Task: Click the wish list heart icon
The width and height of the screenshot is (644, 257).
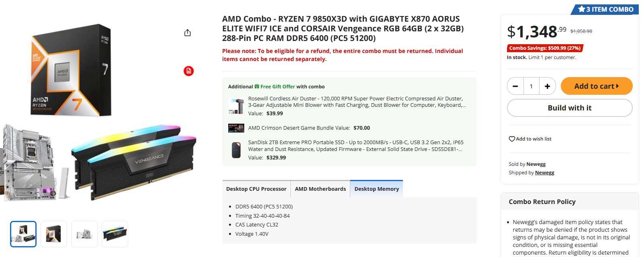Action: click(x=512, y=139)
